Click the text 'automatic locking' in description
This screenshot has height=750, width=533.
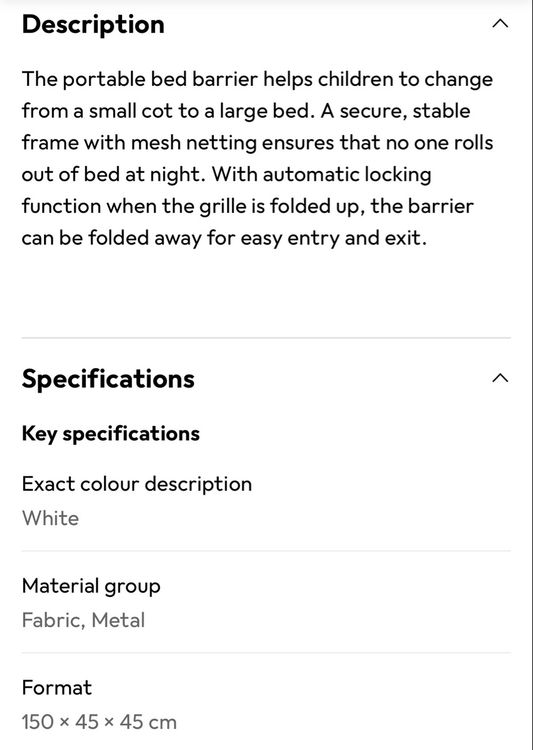pos(347,175)
